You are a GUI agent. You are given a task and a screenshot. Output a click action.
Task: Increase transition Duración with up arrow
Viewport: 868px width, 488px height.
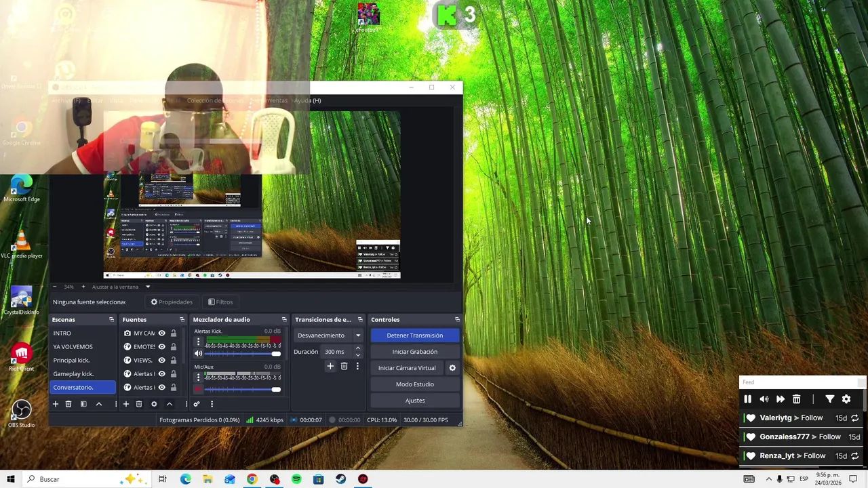(358, 348)
